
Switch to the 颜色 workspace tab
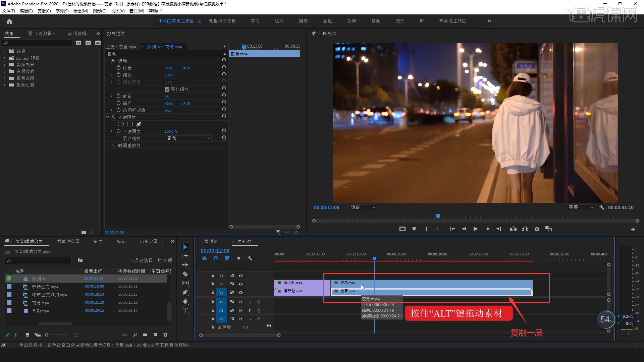[x=327, y=21]
